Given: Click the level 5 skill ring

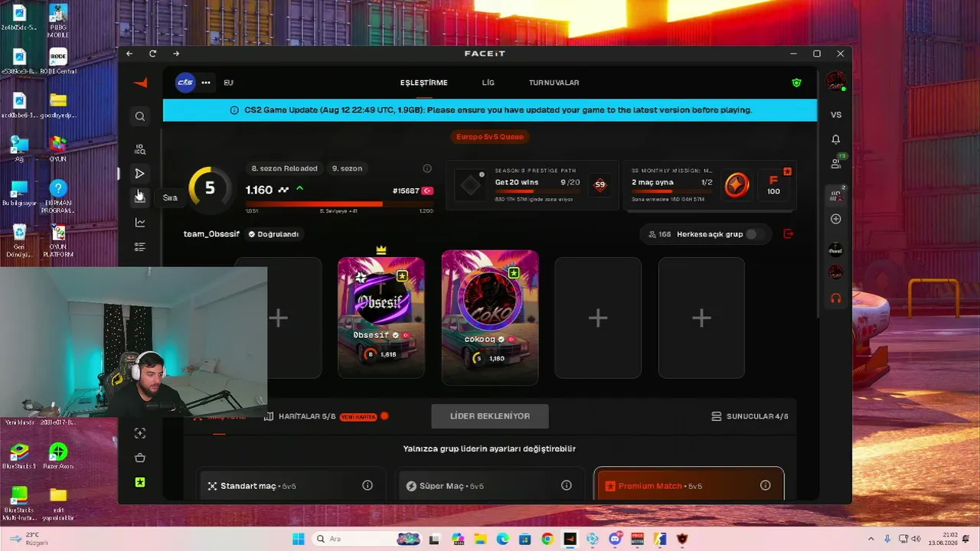Looking at the screenshot, I should 210,188.
